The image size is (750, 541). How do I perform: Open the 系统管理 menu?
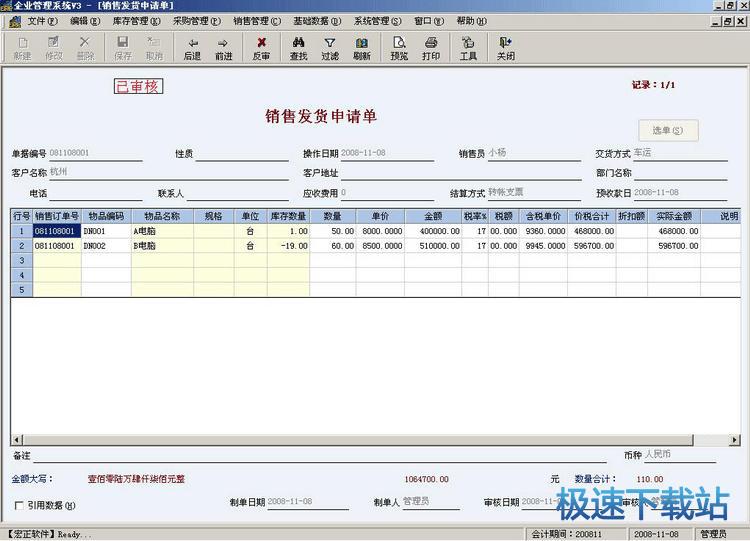pos(377,21)
